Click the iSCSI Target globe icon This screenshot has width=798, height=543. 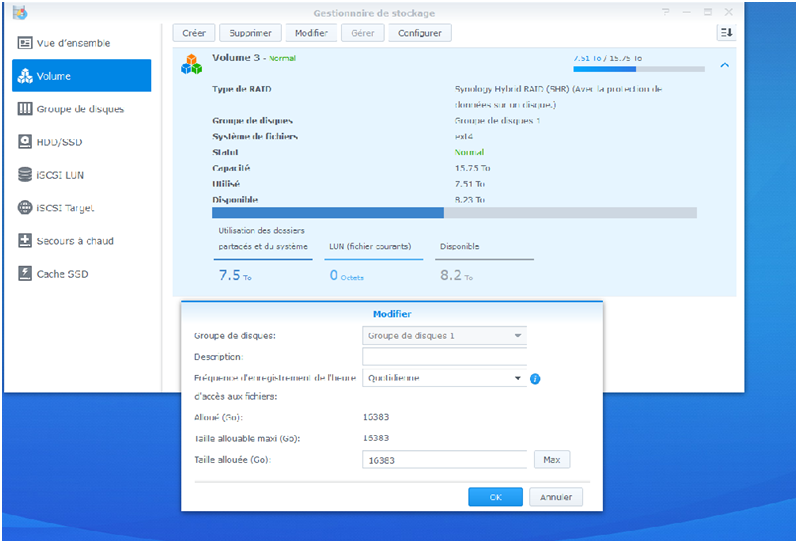coord(25,208)
